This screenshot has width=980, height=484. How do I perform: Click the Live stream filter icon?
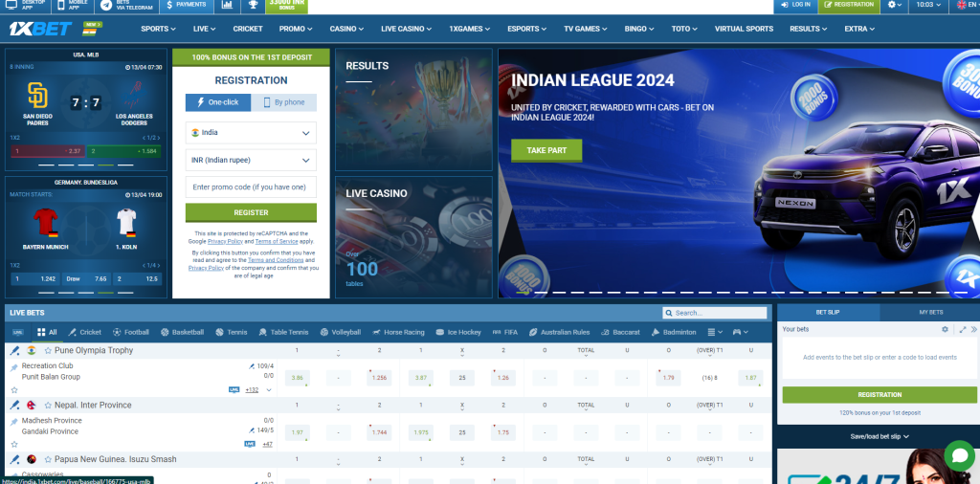pos(17,332)
